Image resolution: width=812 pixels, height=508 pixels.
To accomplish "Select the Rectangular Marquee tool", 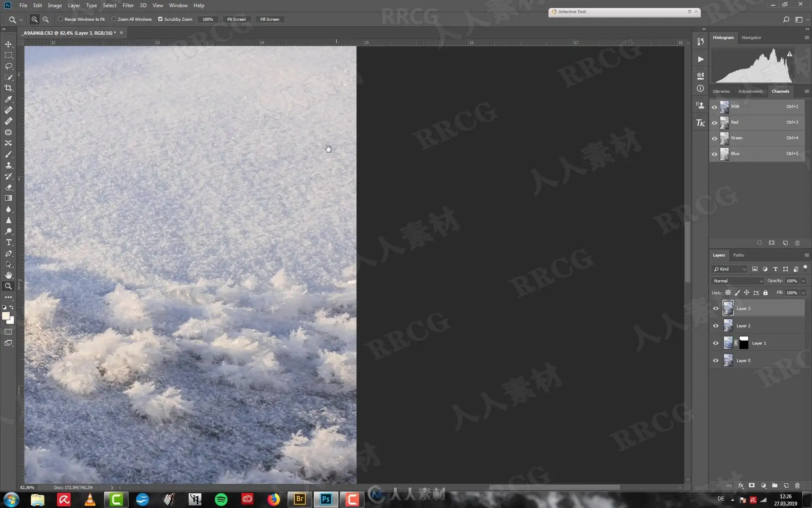I will pyautogui.click(x=8, y=55).
